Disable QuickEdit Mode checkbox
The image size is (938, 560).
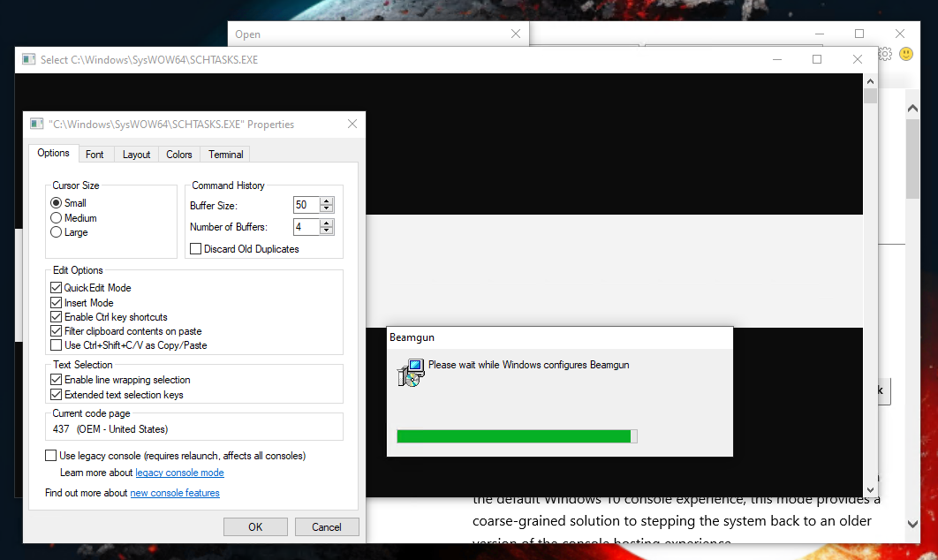57,288
